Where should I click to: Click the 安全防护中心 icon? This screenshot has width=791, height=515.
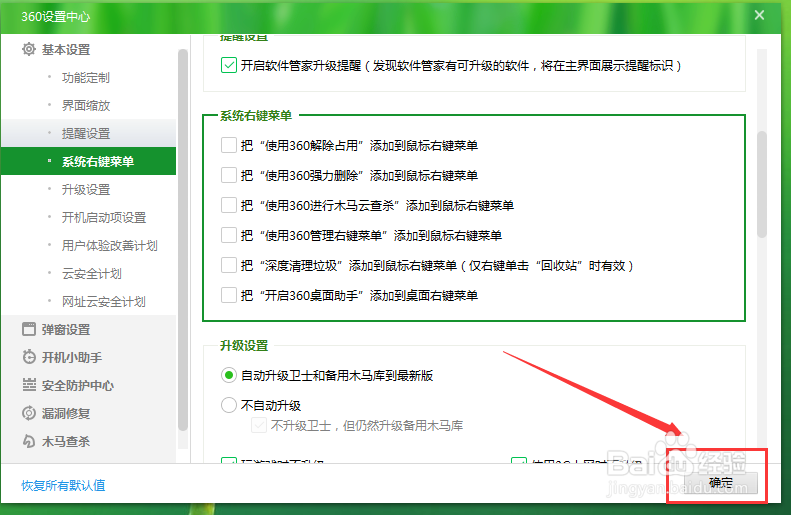(29, 385)
